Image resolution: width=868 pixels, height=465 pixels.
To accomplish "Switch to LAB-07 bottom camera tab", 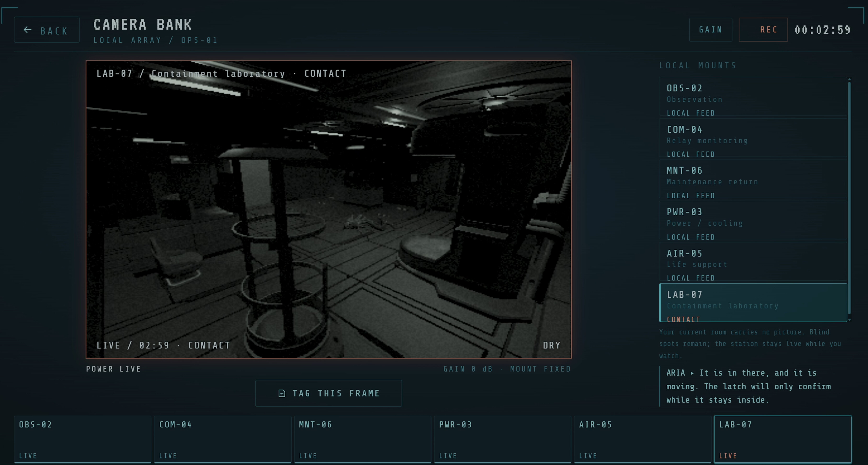I will 783,439.
